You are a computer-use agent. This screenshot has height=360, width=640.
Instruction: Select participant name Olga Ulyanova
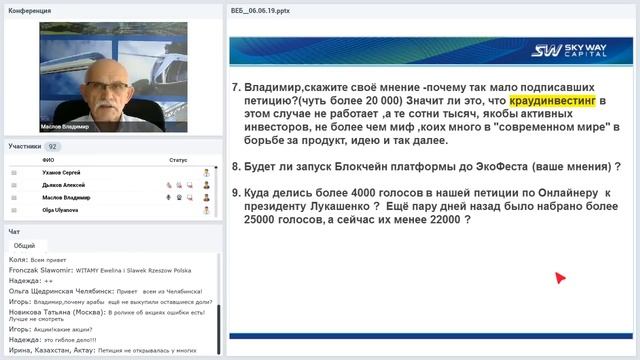tap(60, 210)
